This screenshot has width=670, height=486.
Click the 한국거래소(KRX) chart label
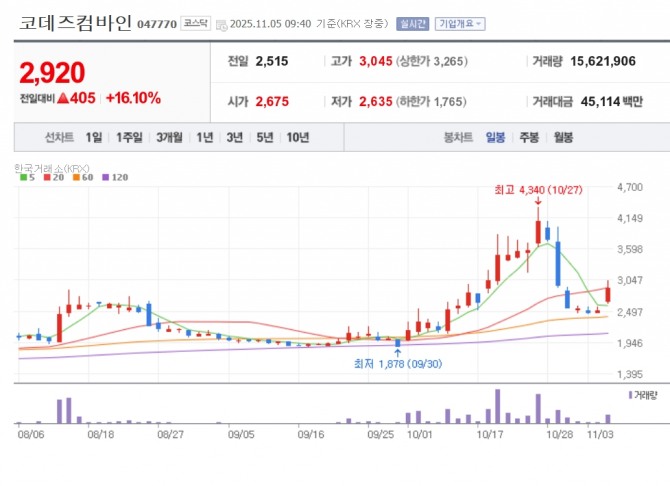[x=52, y=168]
